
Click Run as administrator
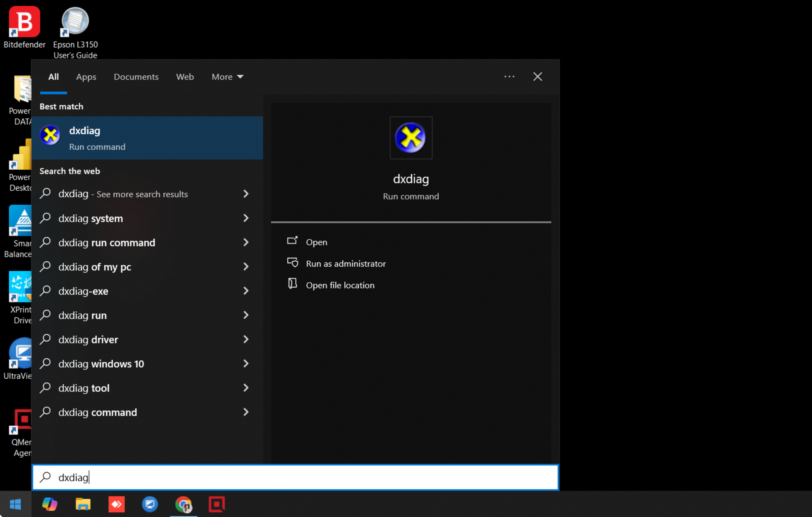pyautogui.click(x=345, y=264)
